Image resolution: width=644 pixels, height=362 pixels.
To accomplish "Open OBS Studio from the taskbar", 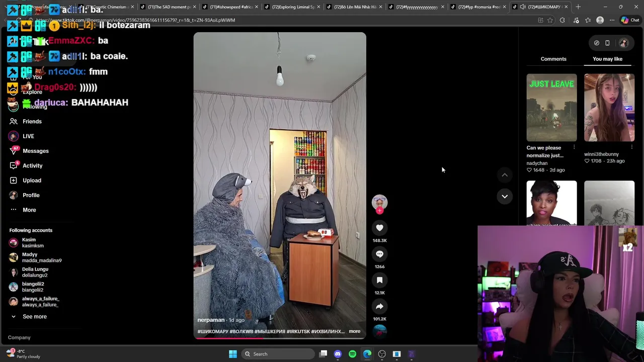I will [x=382, y=354].
